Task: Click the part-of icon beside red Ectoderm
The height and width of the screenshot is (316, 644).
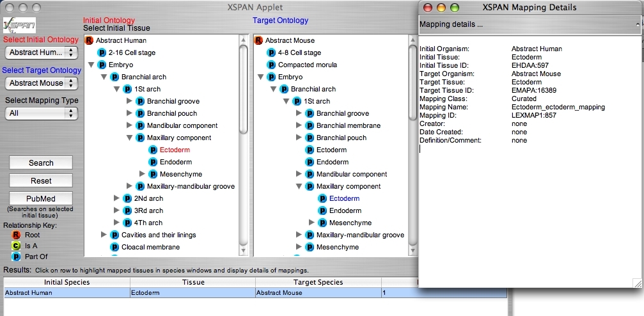Action: pyautogui.click(x=153, y=150)
